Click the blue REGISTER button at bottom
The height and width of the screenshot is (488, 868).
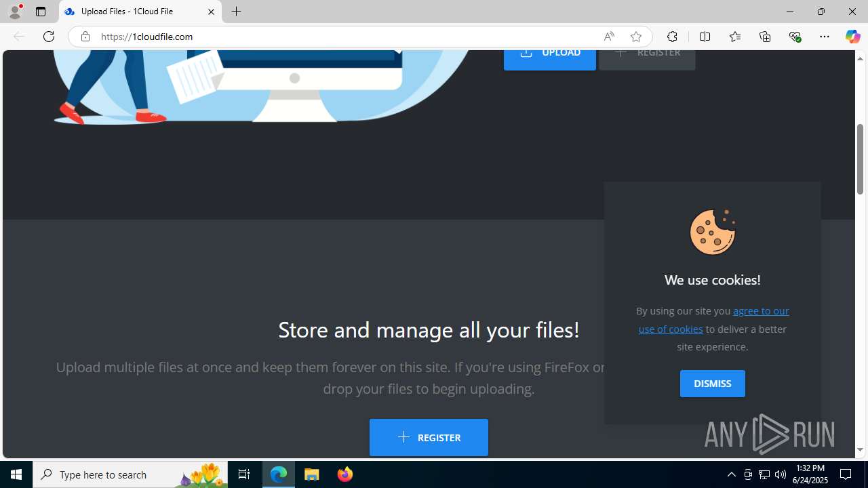429,437
